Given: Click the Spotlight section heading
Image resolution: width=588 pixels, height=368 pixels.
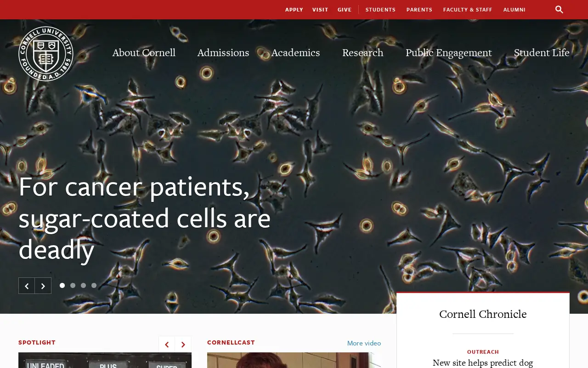Looking at the screenshot, I should [37, 343].
